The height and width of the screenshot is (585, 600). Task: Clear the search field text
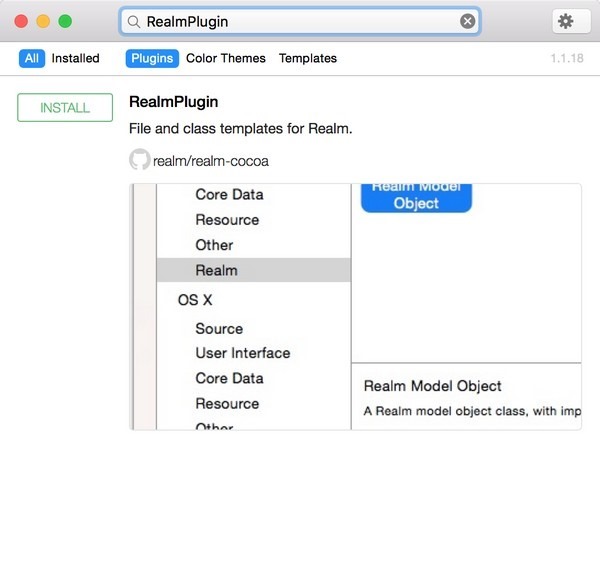pos(467,21)
